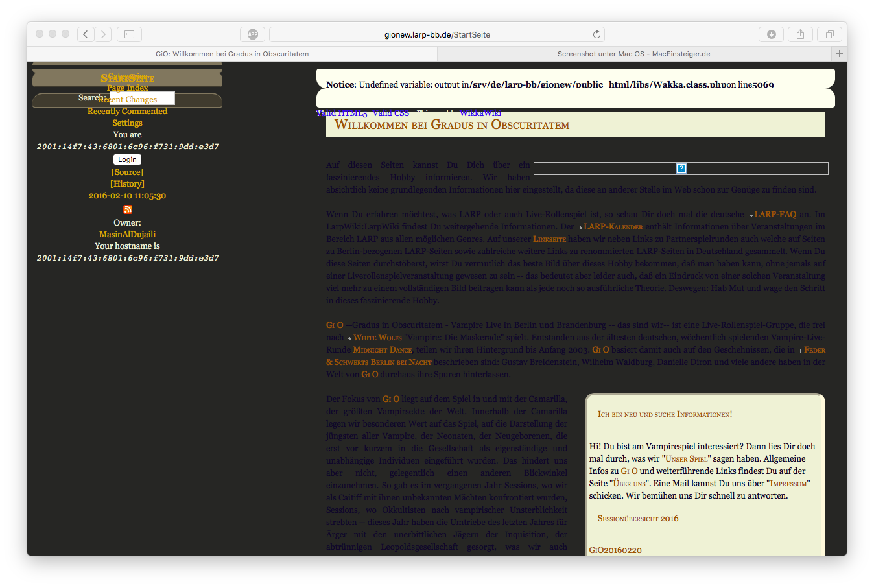Open the WikkaWiki link
The height and width of the screenshot is (588, 874).
tap(480, 113)
